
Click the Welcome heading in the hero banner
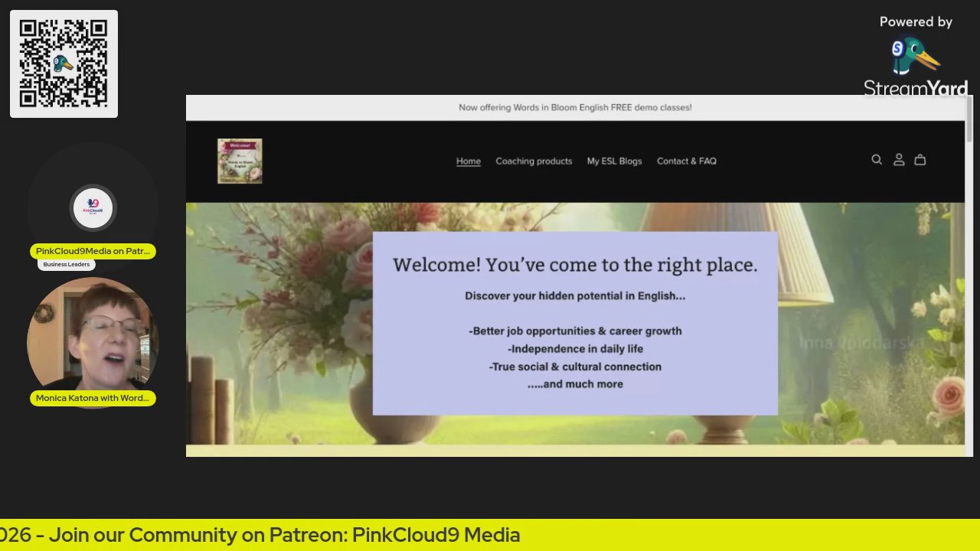575,265
